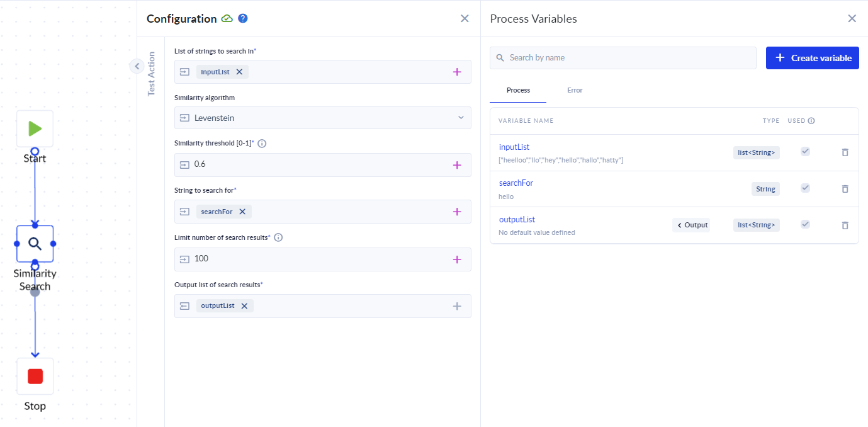Screen dimensions: 868x427
Task: Click the variable assignment icon in String to search for
Action: [184, 212]
